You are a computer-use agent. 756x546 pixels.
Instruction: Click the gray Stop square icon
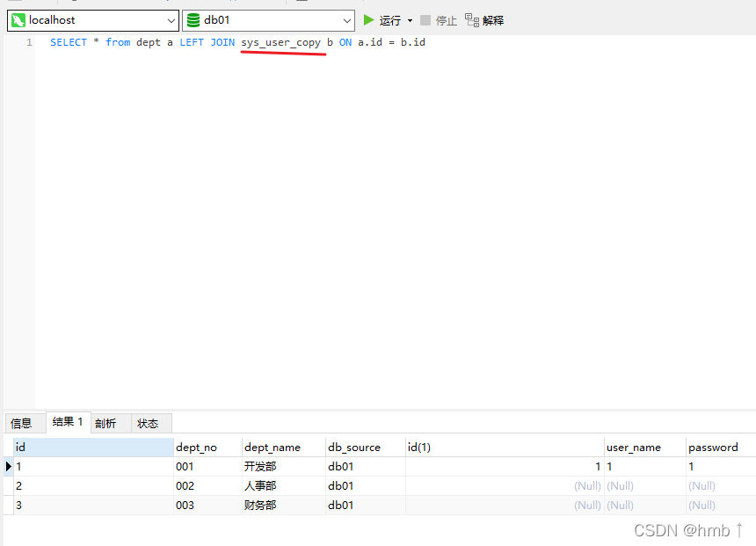(425, 20)
